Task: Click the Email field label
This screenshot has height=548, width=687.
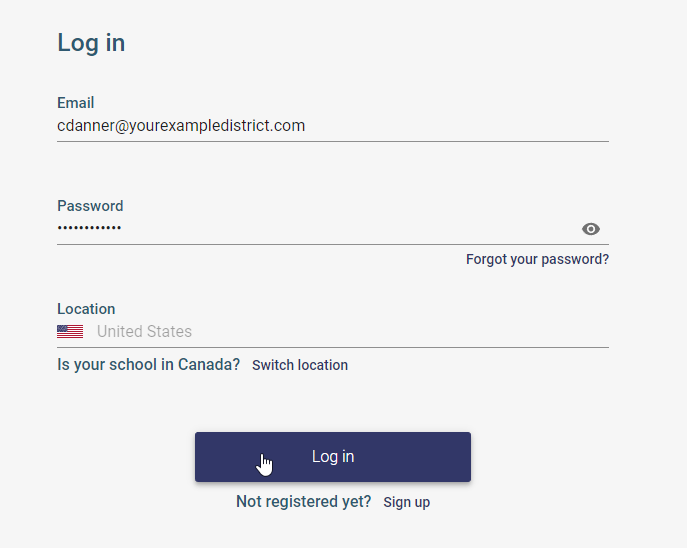Action: (76, 103)
